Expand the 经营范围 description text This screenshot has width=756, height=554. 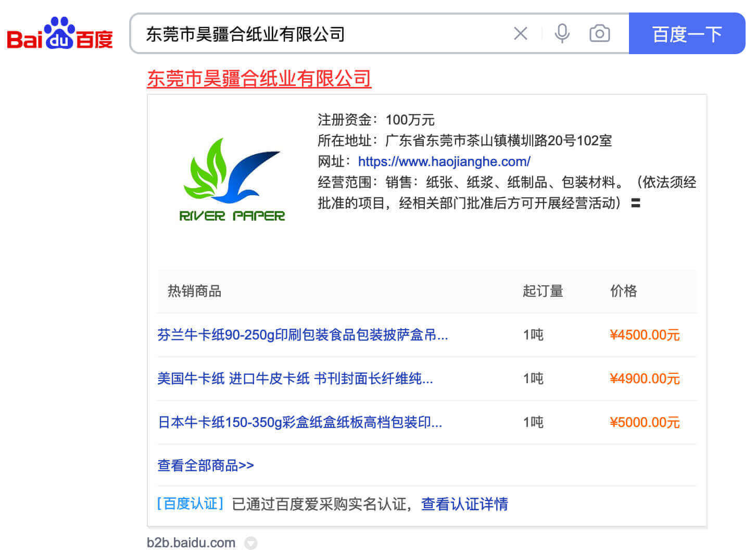pyautogui.click(x=635, y=203)
